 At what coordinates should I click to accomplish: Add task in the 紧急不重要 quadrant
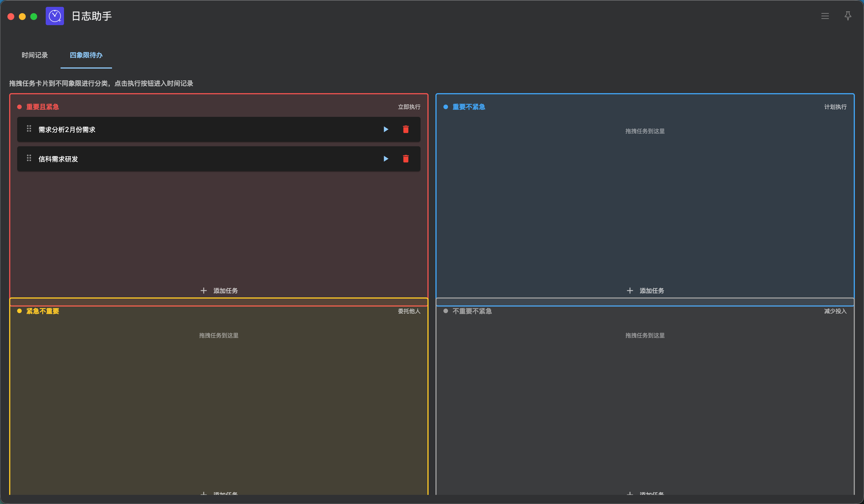(x=219, y=493)
